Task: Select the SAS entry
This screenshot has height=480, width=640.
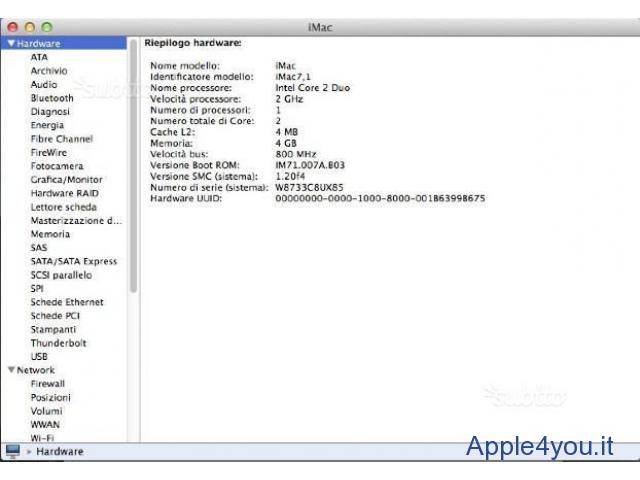Action: pyautogui.click(x=39, y=248)
